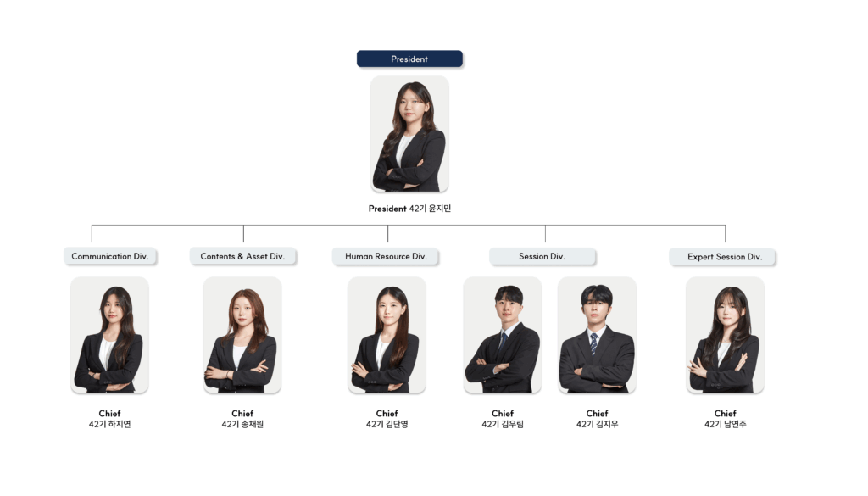868x496 pixels.
Task: Select the Contents & Asset Div. label
Action: tap(242, 256)
